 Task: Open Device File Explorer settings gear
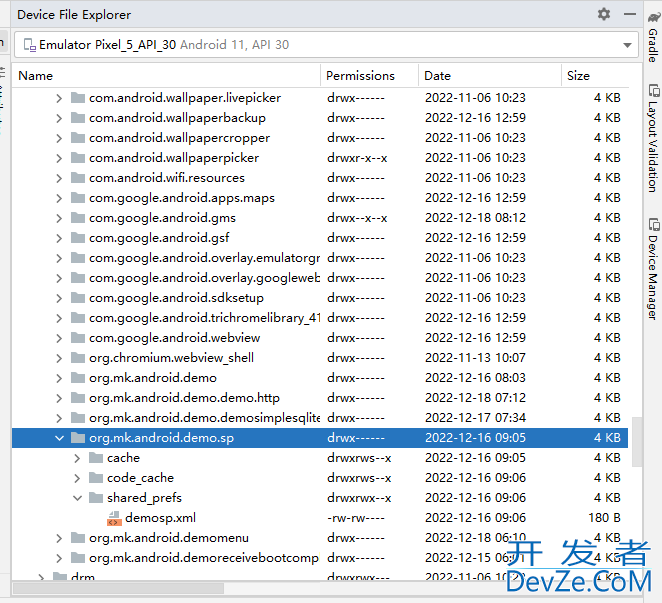pos(604,14)
